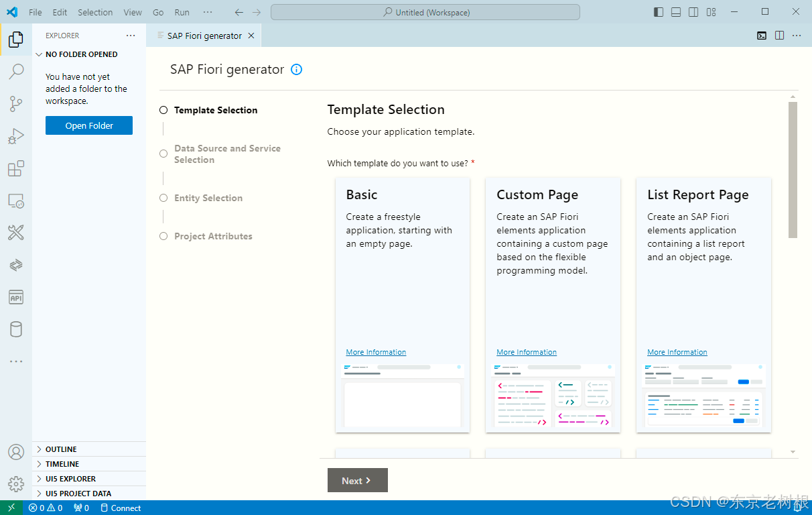Open the Remote Explorer icon
The width and height of the screenshot is (812, 515).
click(16, 201)
